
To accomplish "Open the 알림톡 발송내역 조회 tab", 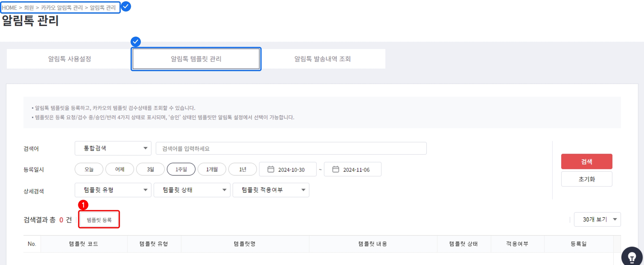I will tap(322, 59).
